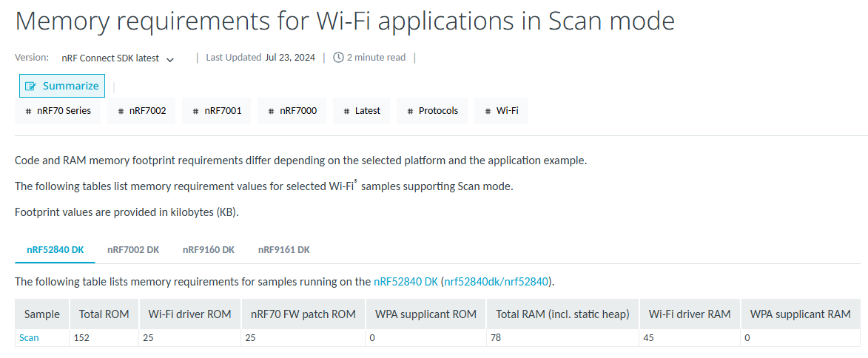
Task: Select the Protocols tag
Action: pyautogui.click(x=432, y=111)
